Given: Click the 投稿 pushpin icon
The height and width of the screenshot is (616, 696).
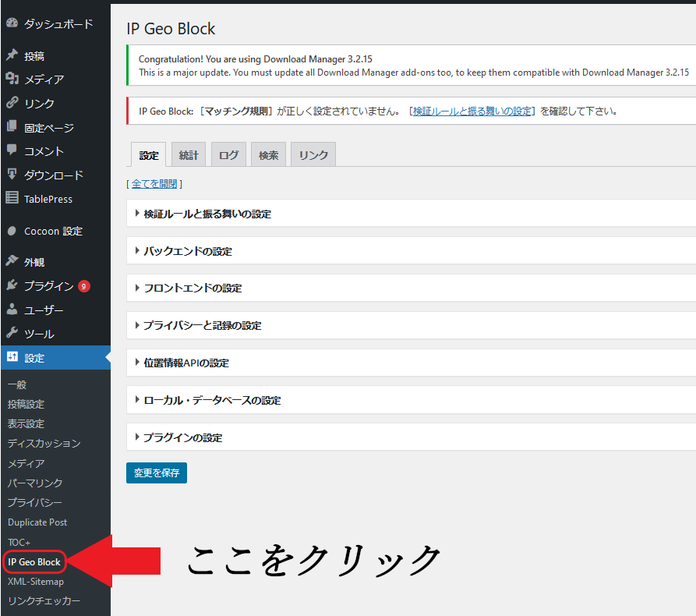Looking at the screenshot, I should click(12, 55).
